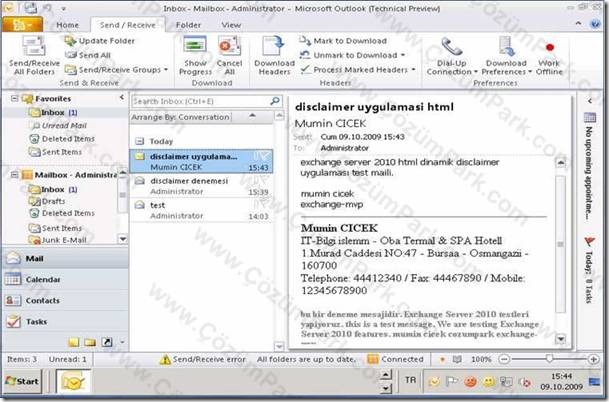Click Send/Receive error status
The height and width of the screenshot is (402, 609).
203,360
